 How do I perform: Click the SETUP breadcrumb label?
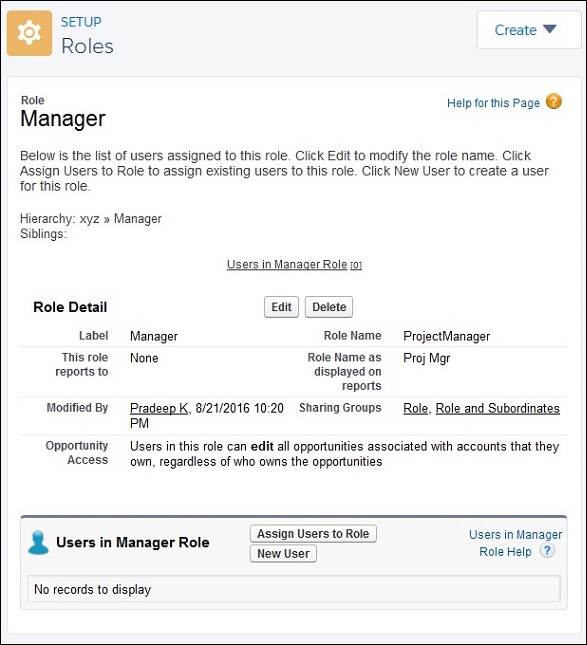(x=81, y=22)
